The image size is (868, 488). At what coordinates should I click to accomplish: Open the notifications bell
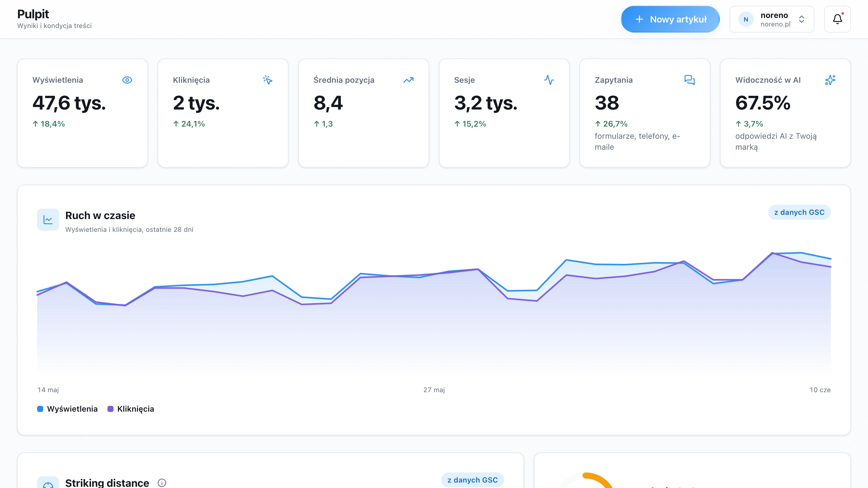coord(837,19)
